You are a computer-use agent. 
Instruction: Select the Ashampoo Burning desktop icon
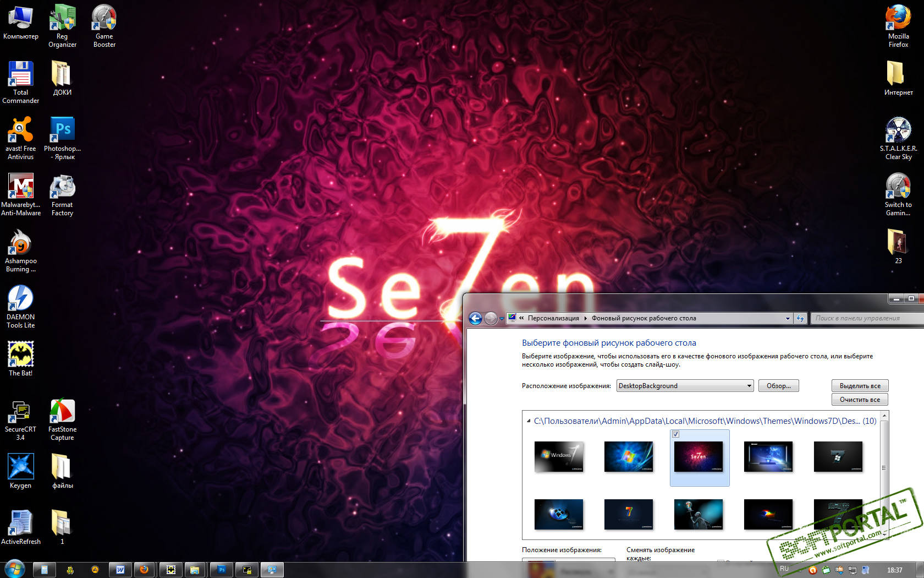tap(21, 250)
